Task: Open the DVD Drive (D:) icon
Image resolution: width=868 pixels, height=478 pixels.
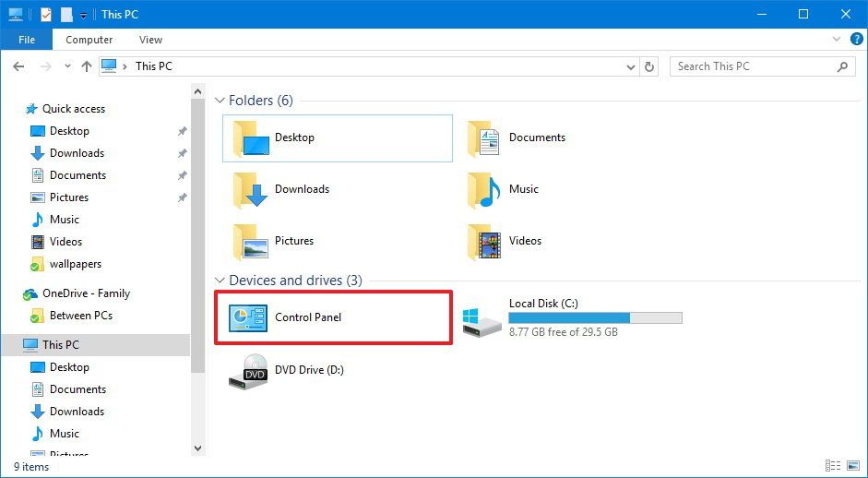Action: (248, 370)
